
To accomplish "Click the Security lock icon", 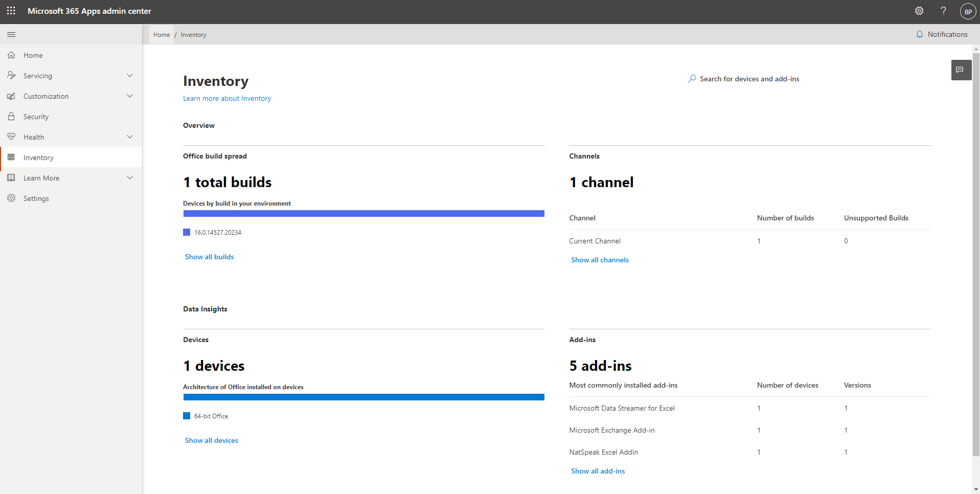I will click(x=11, y=116).
